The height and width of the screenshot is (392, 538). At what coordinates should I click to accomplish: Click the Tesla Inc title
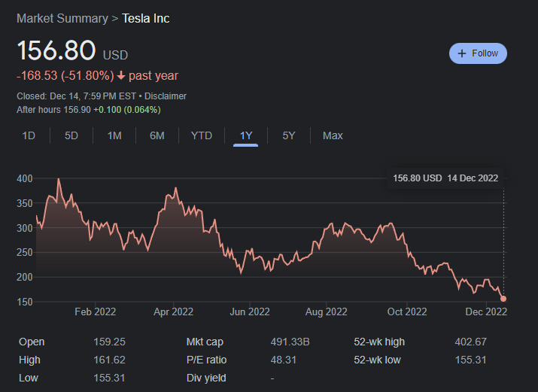(145, 19)
